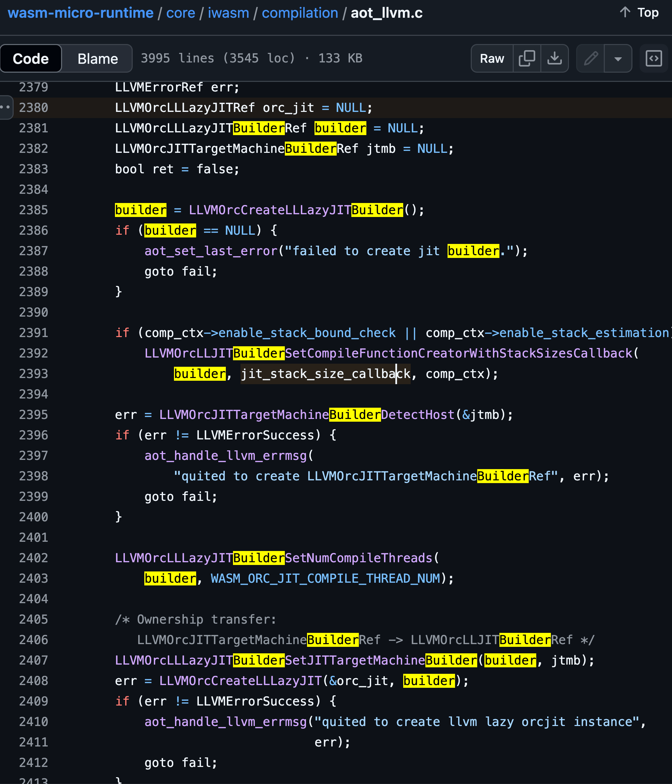Viewport: 672px width, 784px height.
Task: Switch to the Code tab
Action: (x=31, y=58)
